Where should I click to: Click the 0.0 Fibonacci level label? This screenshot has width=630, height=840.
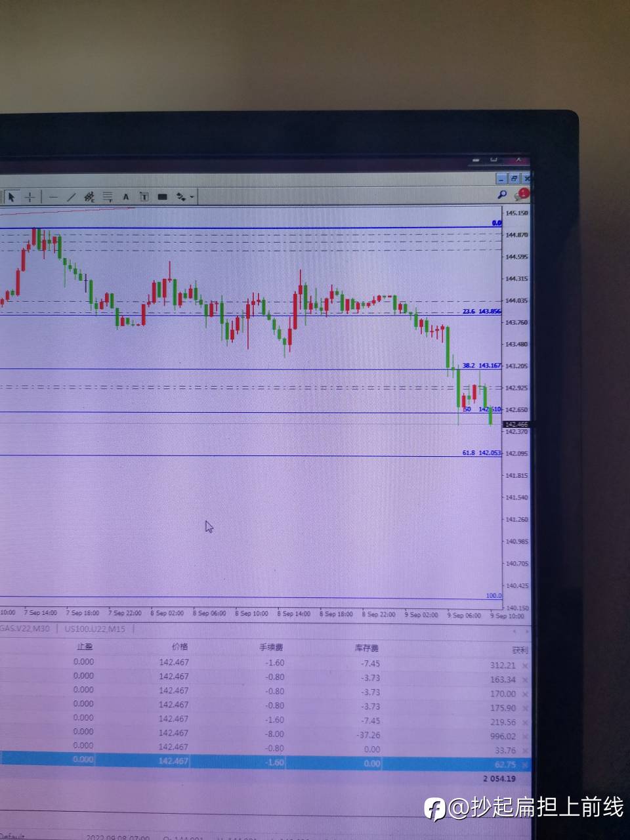[497, 223]
